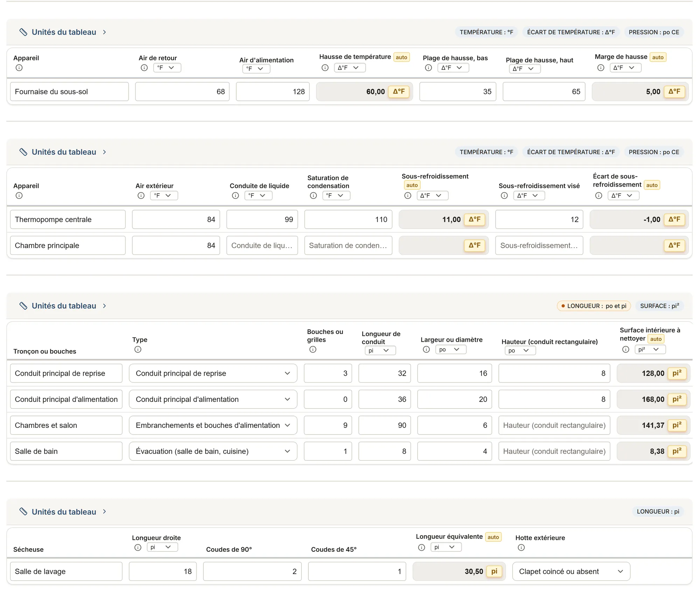Click the Fournaise du sous-sol name field
The height and width of the screenshot is (591, 700).
click(x=69, y=92)
